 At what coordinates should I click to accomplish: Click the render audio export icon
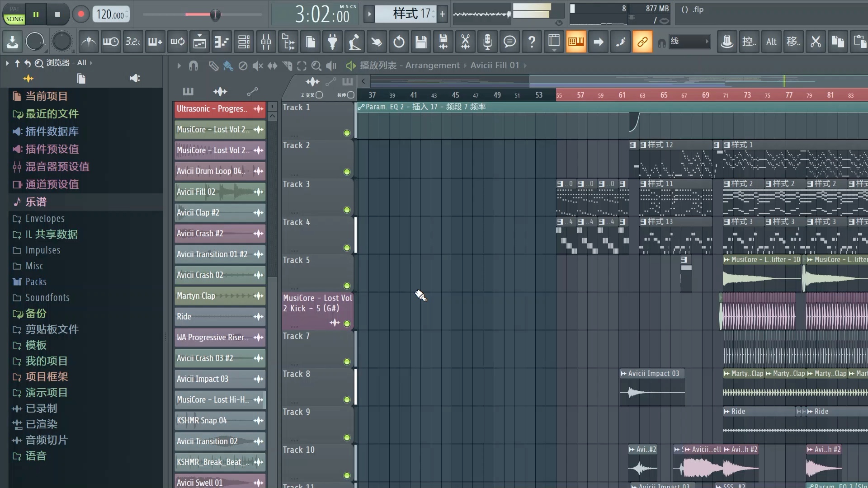click(443, 42)
